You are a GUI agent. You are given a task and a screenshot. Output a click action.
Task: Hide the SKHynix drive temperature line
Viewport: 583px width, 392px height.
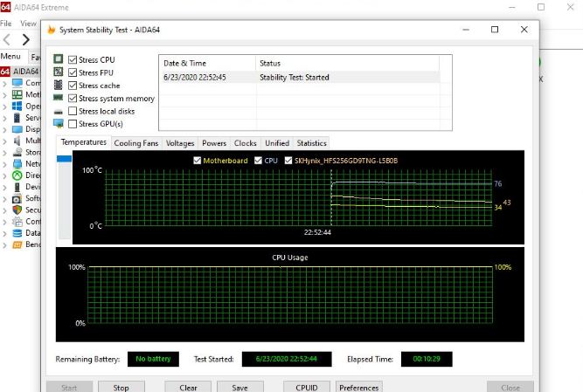288,161
